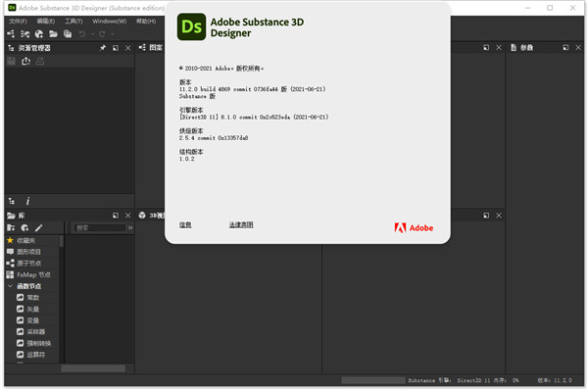Screen dimensions: 588x390
Task: Click the save icon in 资源管理器 toolbar
Action: [11, 61]
